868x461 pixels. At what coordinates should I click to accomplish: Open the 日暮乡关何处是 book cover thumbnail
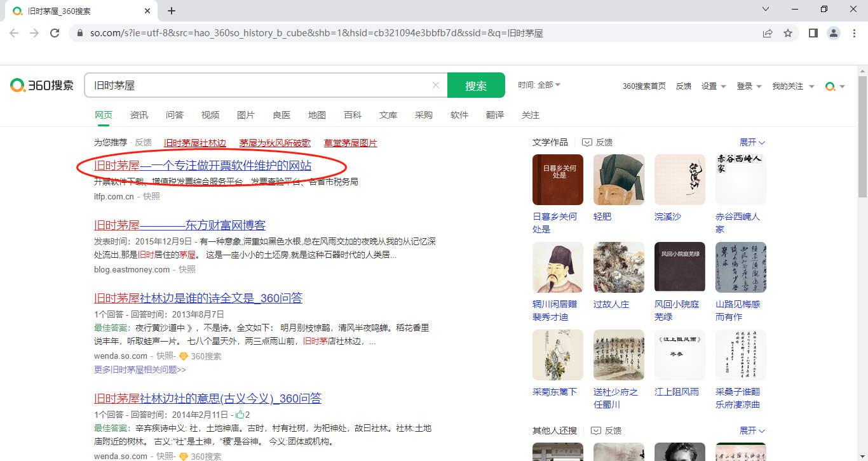click(x=558, y=179)
